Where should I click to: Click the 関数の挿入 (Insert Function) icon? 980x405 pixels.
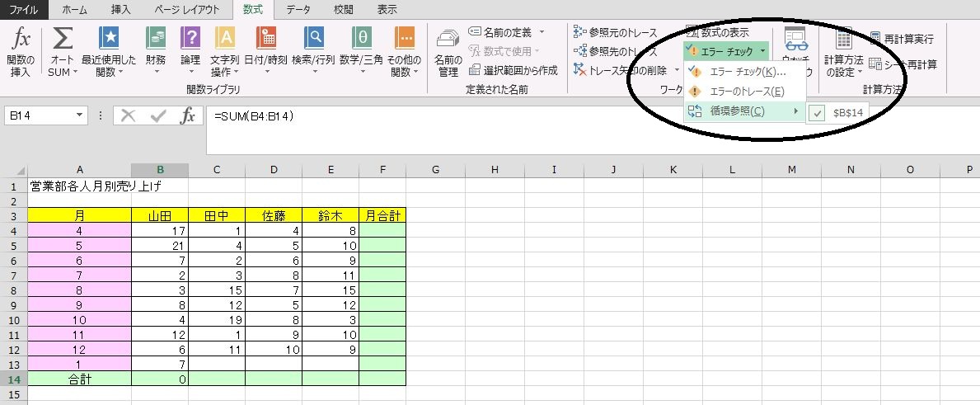[21, 40]
